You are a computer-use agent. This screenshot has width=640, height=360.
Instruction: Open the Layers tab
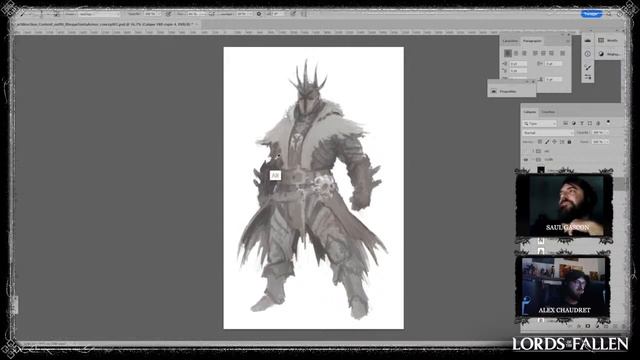tap(530, 112)
